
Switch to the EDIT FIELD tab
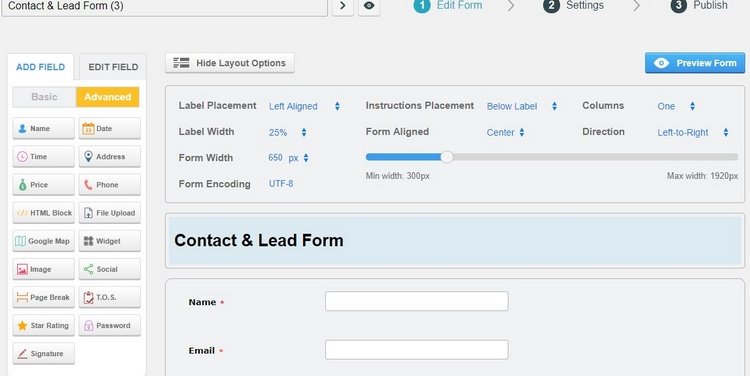[x=113, y=67]
